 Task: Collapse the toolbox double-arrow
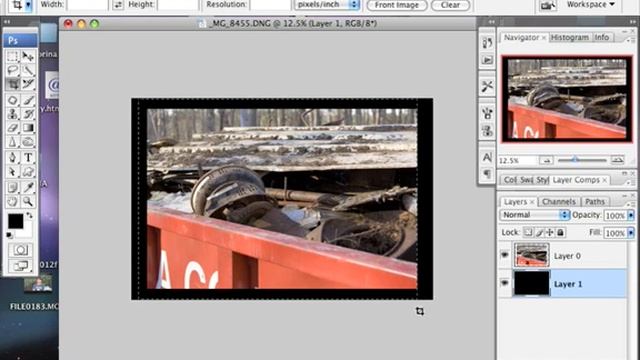[7, 22]
